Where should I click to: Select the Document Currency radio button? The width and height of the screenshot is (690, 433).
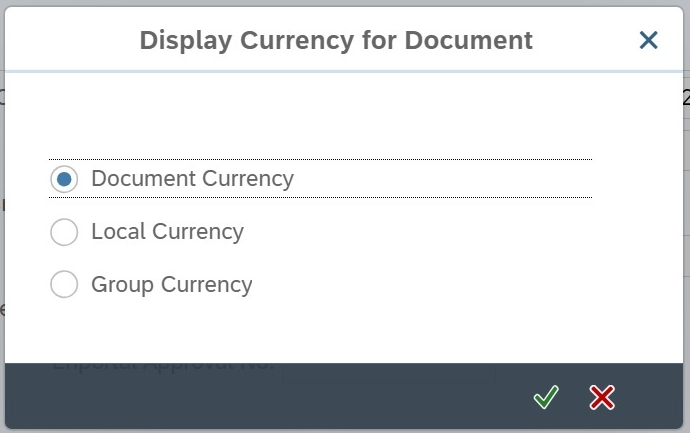click(64, 179)
